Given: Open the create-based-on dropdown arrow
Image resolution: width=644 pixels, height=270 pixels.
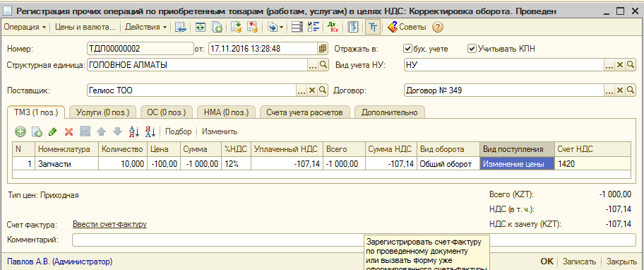Looking at the screenshot, I should click(281, 28).
